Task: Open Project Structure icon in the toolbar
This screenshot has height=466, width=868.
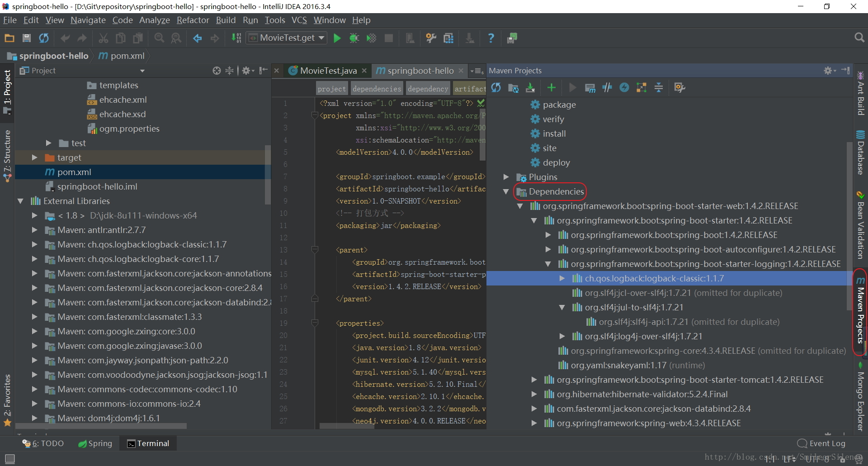Action: pyautogui.click(x=448, y=38)
